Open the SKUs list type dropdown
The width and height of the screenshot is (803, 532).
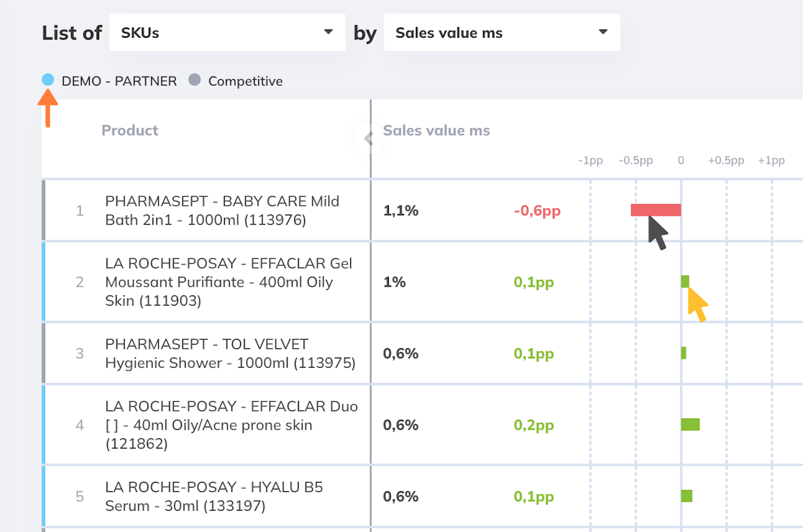tap(227, 33)
